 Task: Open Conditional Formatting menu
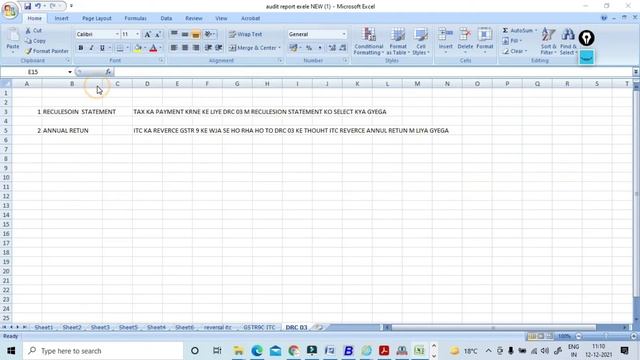[x=369, y=42]
